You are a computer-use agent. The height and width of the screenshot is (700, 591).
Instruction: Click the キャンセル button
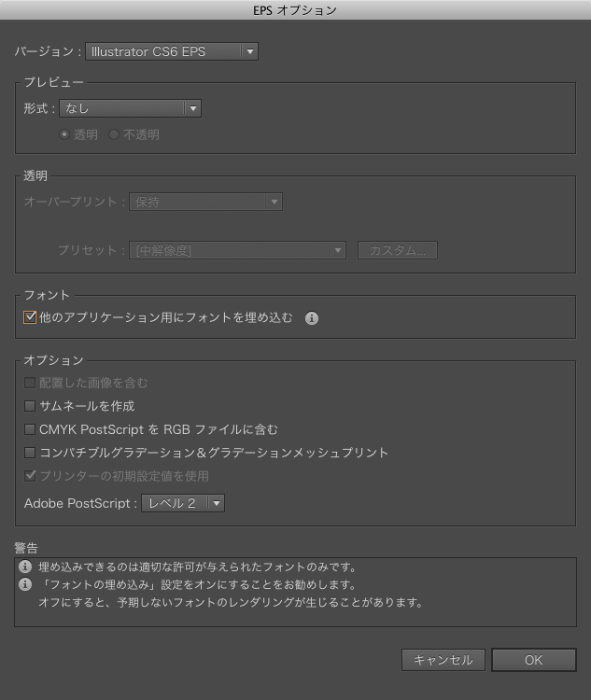(443, 660)
